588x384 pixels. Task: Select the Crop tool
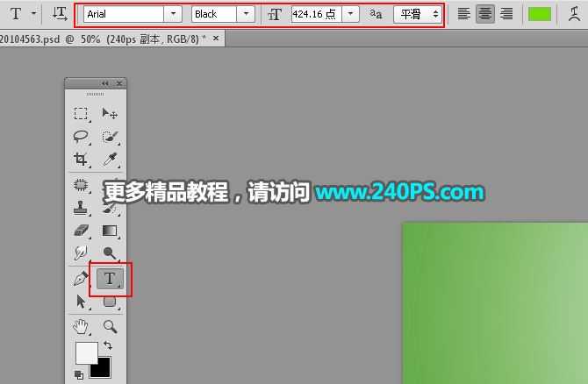81,160
